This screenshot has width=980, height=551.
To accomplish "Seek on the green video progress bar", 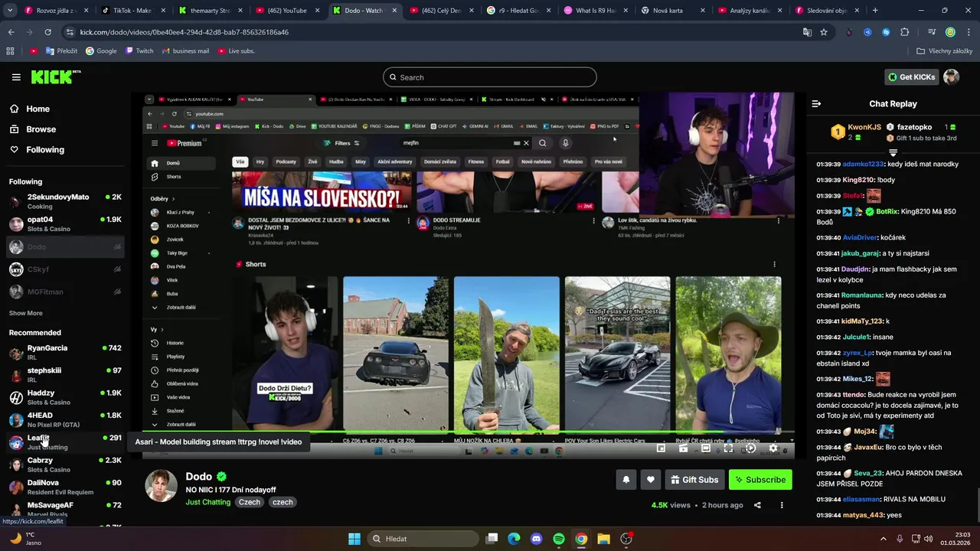I will [469, 432].
